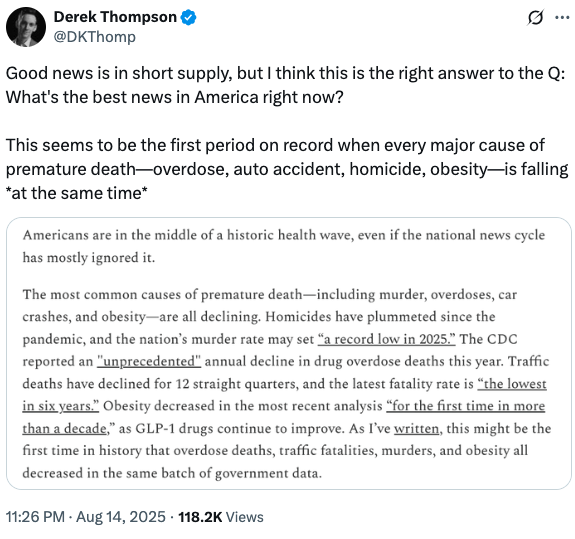Click the Derek Thompson display name
This screenshot has height=539, width=575.
point(115,17)
